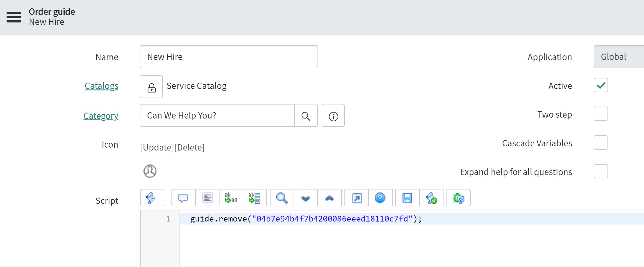
Task: Toggle the script syntax highlighting icon
Action: pos(152,198)
